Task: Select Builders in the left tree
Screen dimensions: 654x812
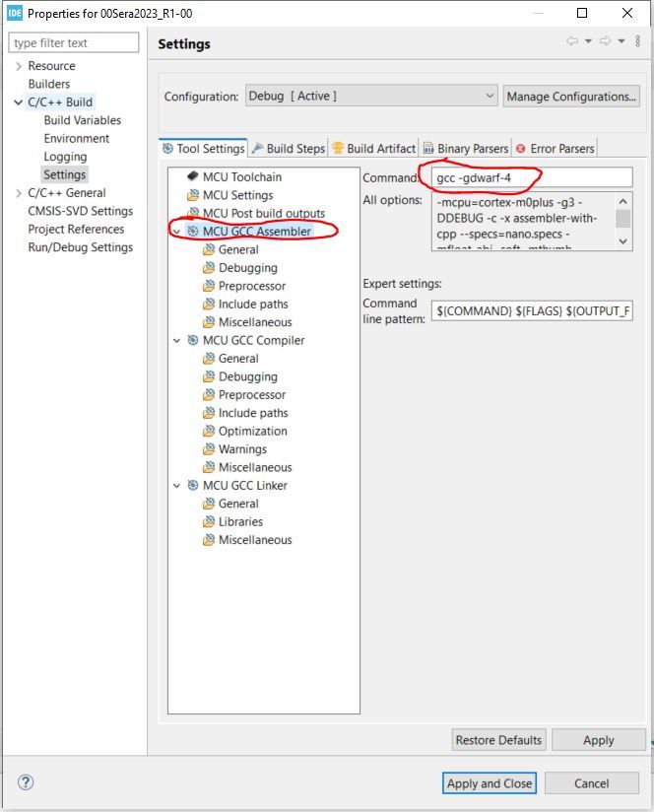Action: [x=49, y=84]
